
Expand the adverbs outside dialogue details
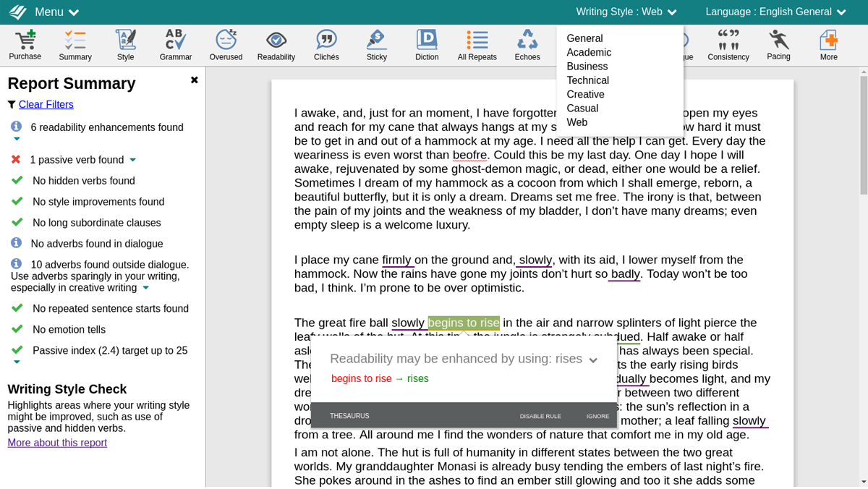click(146, 287)
